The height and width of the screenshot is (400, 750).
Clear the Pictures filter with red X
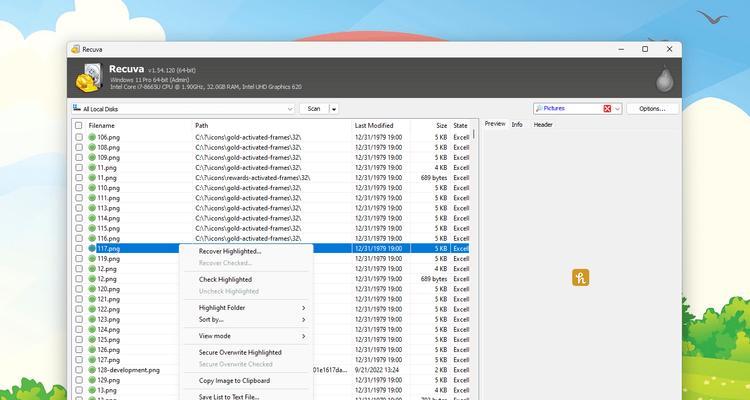click(607, 109)
